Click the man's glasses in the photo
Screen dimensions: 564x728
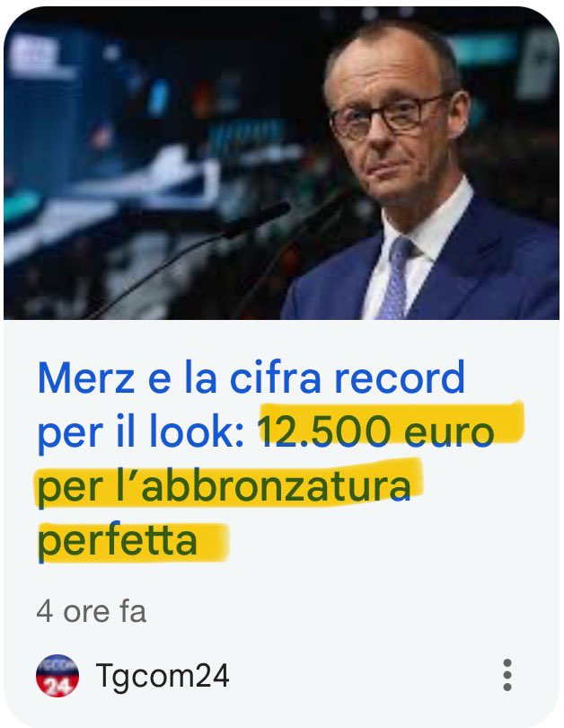tap(387, 116)
